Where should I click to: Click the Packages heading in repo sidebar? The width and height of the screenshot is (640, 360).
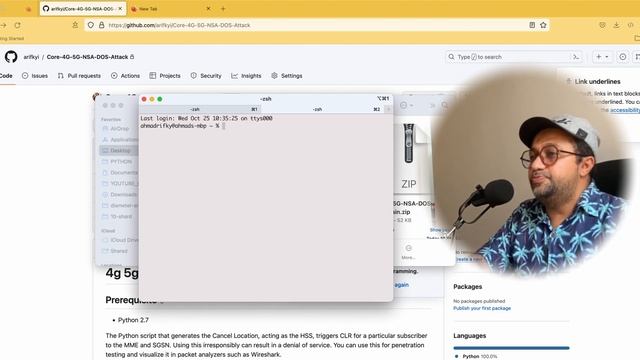click(x=468, y=287)
